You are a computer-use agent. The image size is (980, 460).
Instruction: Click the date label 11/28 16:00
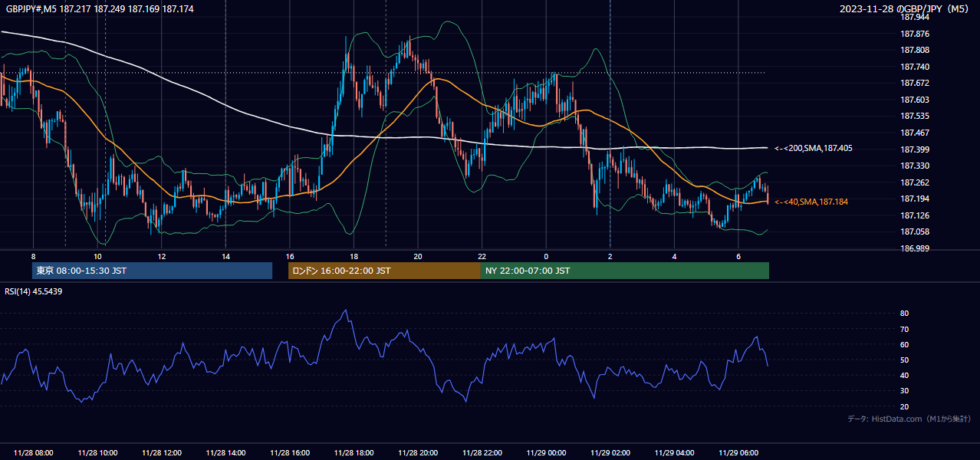click(x=290, y=453)
